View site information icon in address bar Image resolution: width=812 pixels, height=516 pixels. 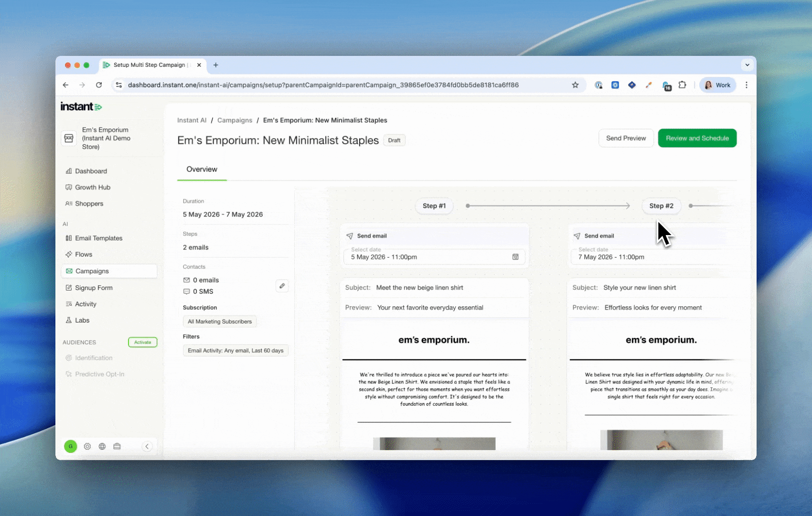point(119,85)
